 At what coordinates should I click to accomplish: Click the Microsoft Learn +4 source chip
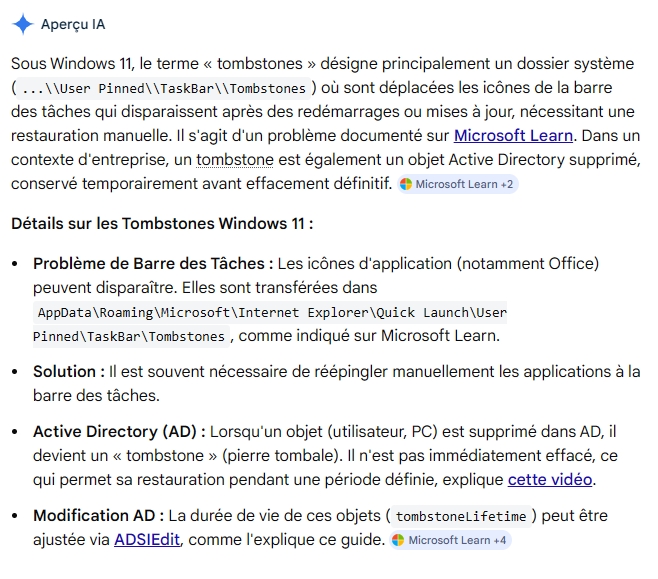(450, 540)
